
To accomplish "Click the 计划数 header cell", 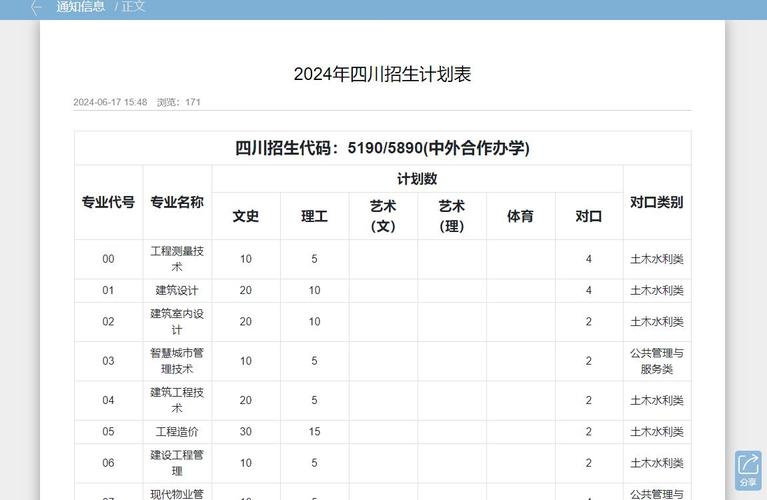I will [x=417, y=179].
